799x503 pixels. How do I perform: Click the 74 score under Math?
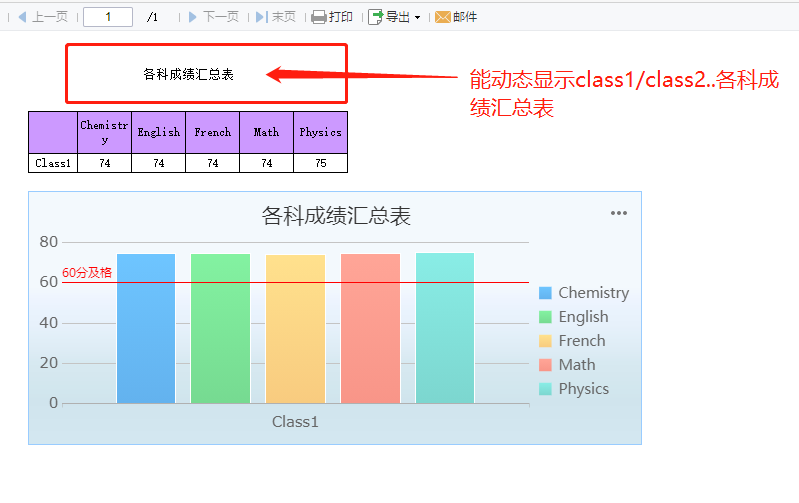tap(267, 163)
